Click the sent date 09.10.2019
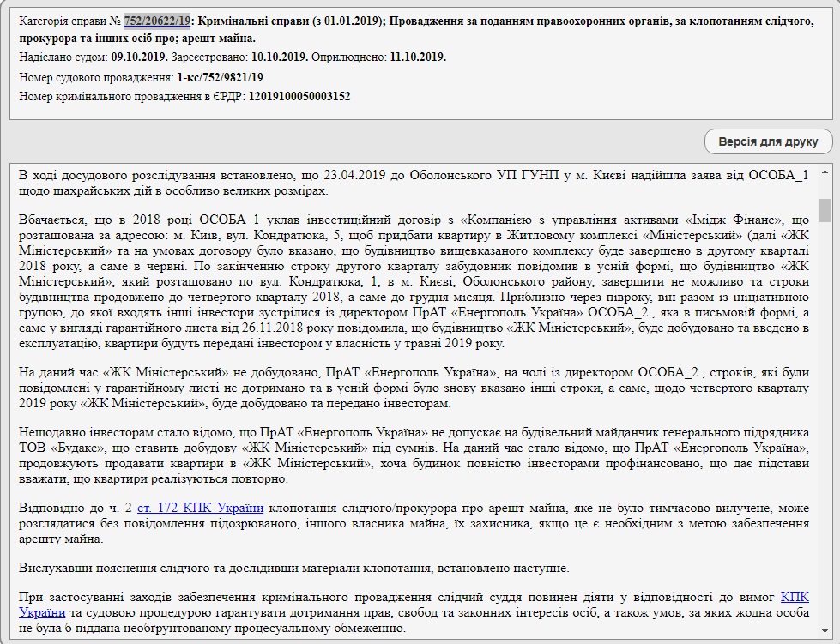Image resolution: width=840 pixels, height=644 pixels. point(139,57)
